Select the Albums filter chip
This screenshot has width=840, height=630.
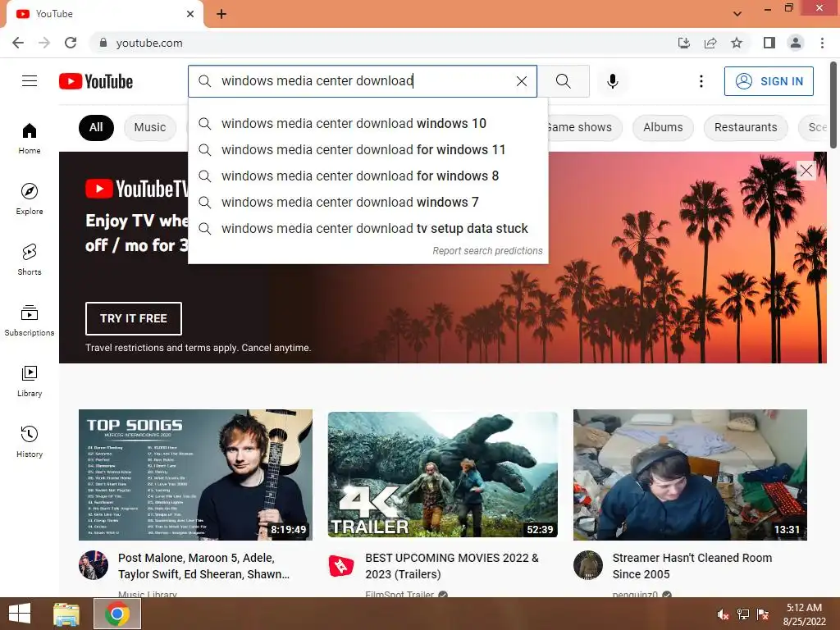coord(663,127)
